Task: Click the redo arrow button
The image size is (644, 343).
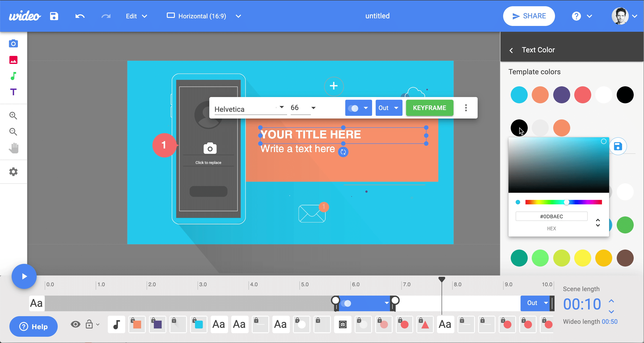Action: coord(106,16)
